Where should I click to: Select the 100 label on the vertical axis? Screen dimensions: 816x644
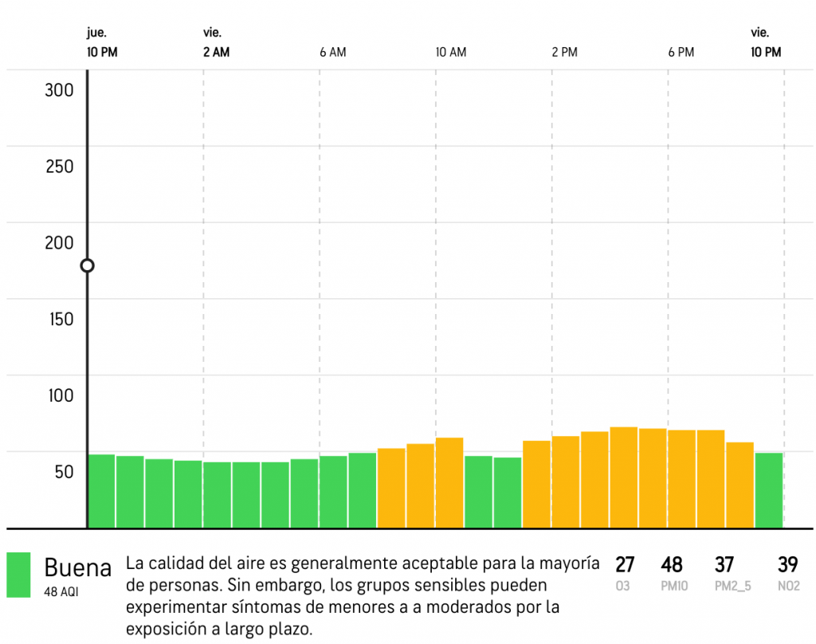point(59,395)
